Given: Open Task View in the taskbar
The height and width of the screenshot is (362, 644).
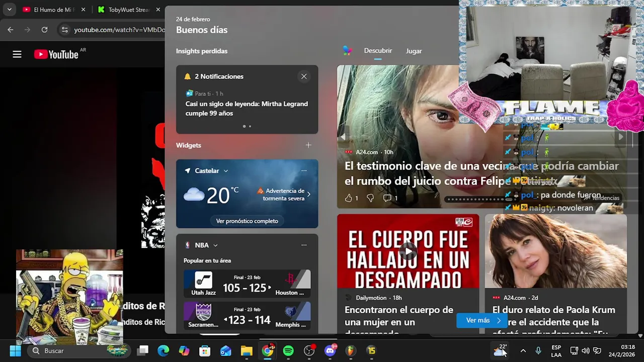Looking at the screenshot, I should (143, 350).
